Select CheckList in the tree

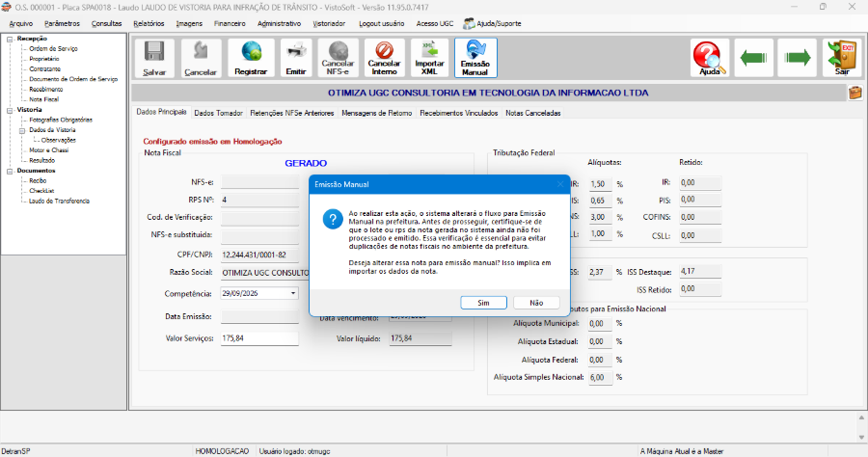click(41, 191)
